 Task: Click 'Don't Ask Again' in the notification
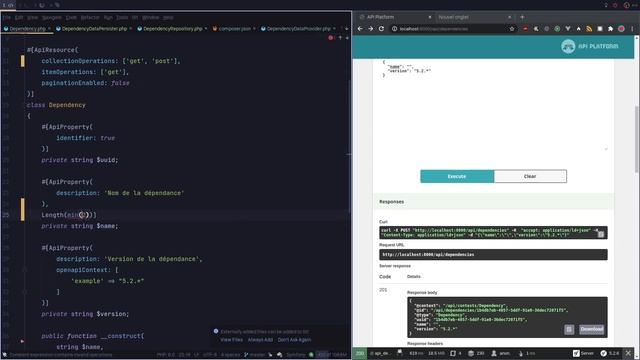(x=294, y=340)
